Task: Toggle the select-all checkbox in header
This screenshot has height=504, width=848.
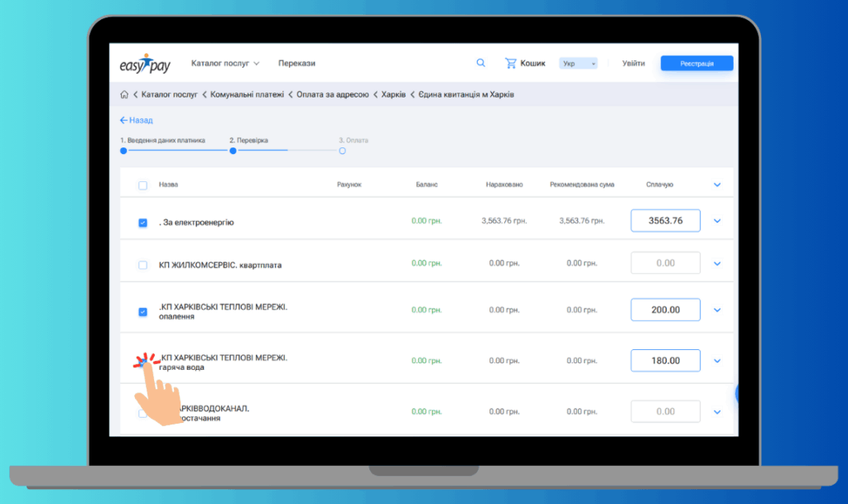Action: coord(142,185)
